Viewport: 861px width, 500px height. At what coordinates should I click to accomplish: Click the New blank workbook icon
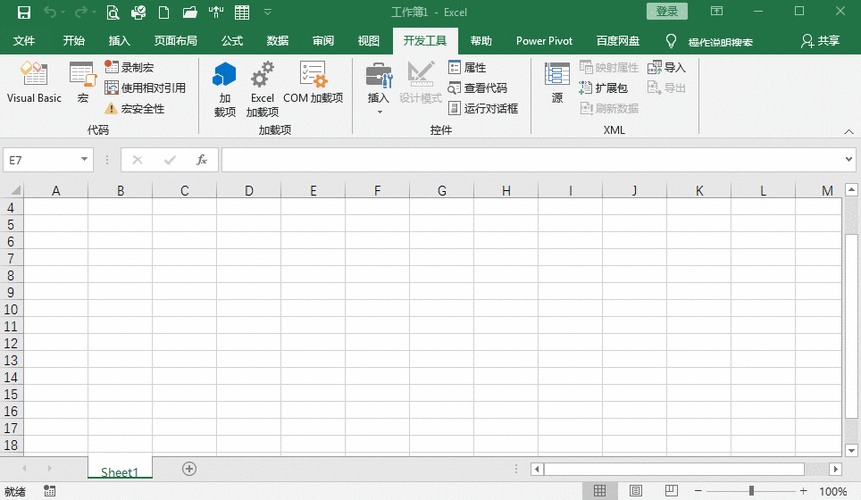pyautogui.click(x=164, y=12)
